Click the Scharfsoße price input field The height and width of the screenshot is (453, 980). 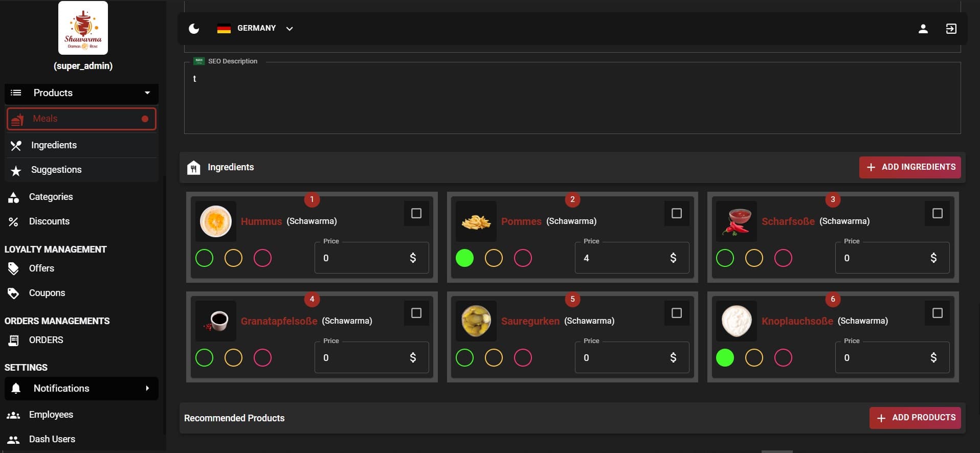pyautogui.click(x=882, y=258)
